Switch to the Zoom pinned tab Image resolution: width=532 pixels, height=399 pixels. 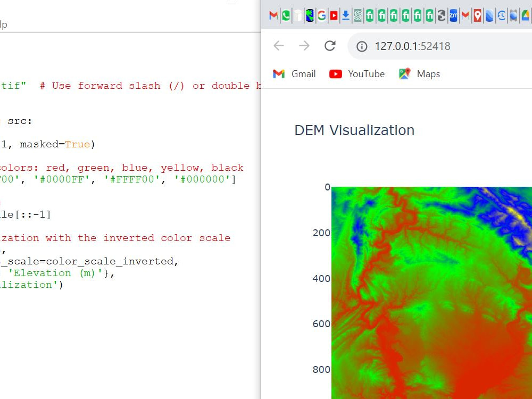(453, 16)
